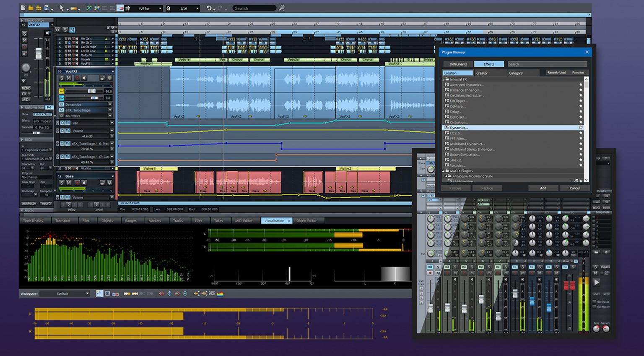644x356 pixels.
Task: Collapse the Automation section in Track Editor
Action: pos(22,107)
